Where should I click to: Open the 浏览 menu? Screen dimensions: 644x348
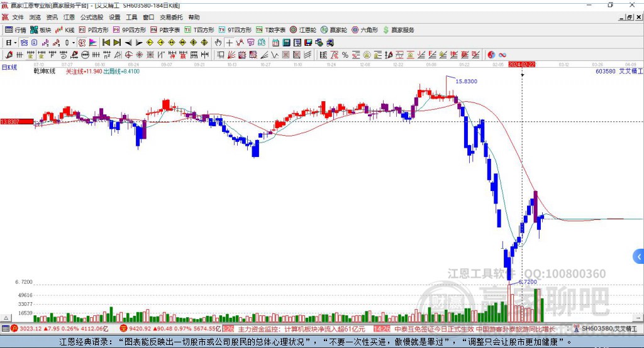[x=35, y=17]
